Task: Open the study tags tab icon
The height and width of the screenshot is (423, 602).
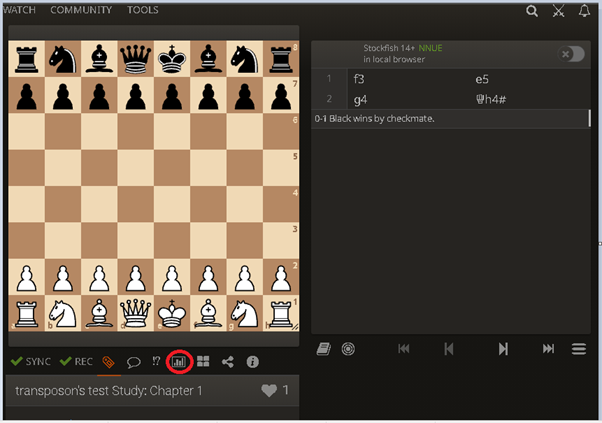Action: point(109,362)
